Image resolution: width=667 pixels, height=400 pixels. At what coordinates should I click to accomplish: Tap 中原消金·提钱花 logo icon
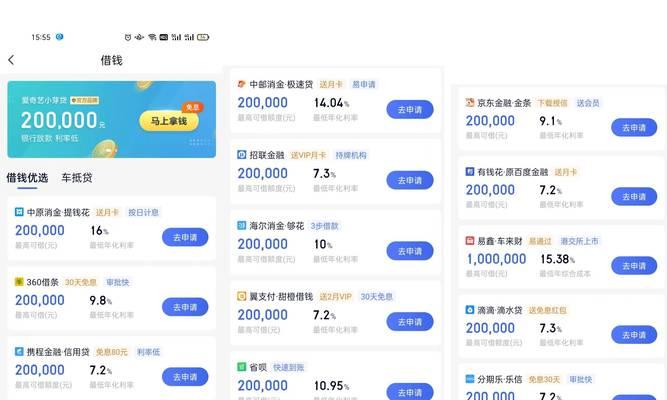point(19,212)
